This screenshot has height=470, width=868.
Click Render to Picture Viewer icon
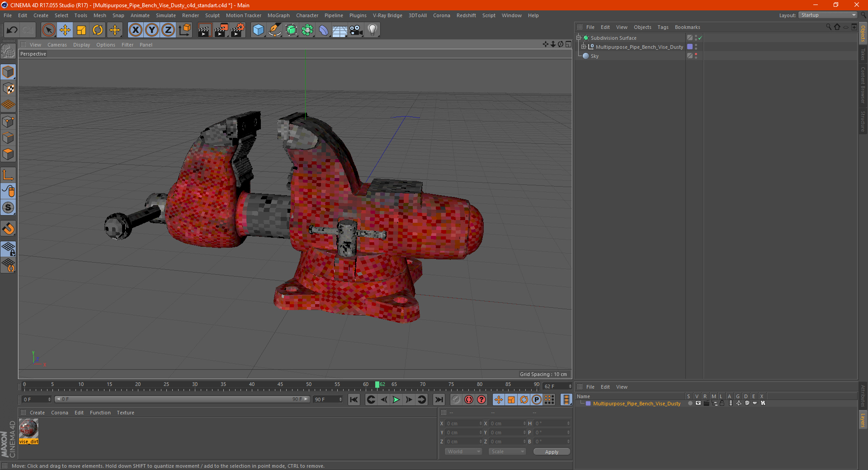pos(221,30)
